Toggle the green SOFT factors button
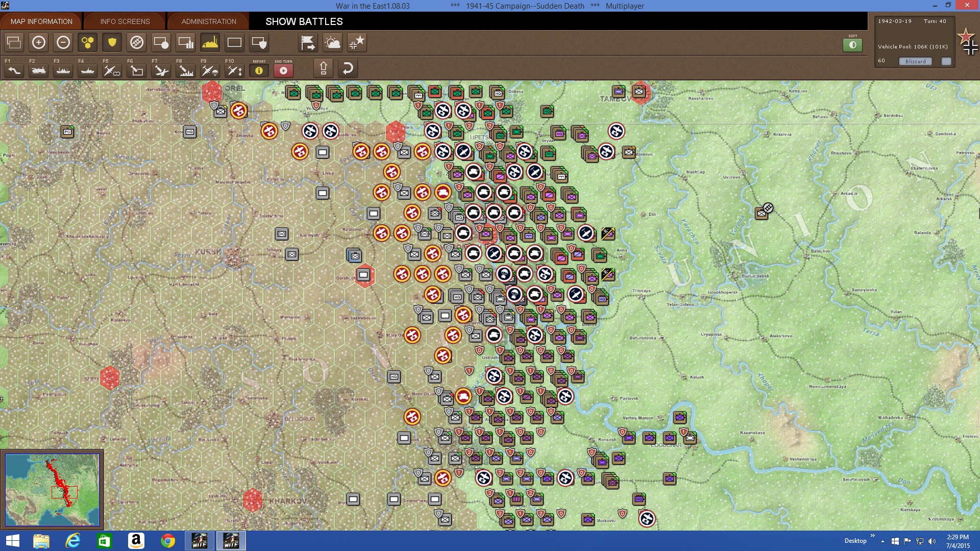 click(x=852, y=45)
